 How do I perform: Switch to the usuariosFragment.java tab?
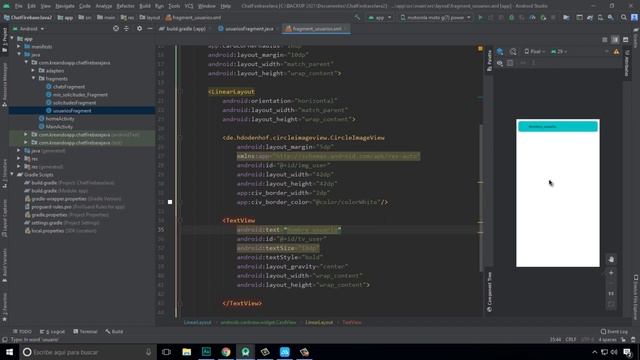click(x=246, y=29)
